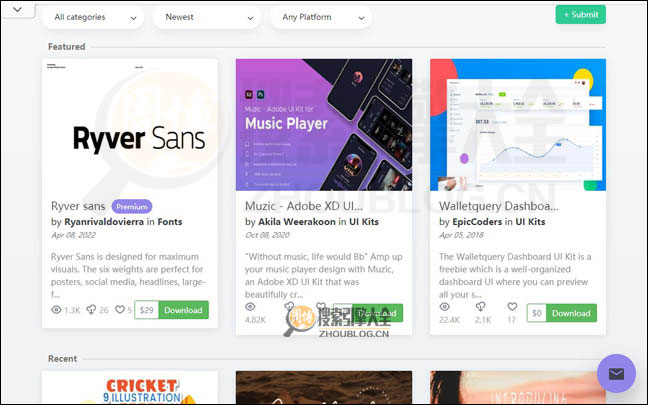Screen dimensions: 648x405
Task: Click the $29 price tag on Ryver sans
Action: pyautogui.click(x=146, y=310)
